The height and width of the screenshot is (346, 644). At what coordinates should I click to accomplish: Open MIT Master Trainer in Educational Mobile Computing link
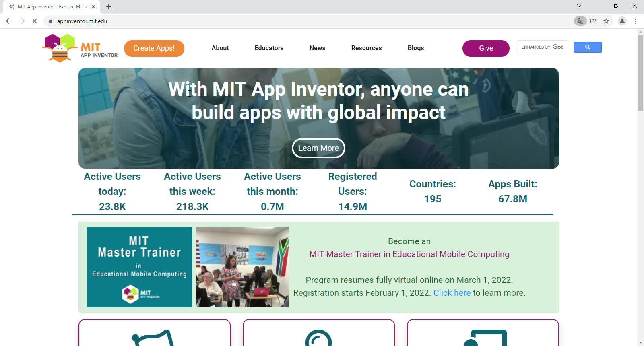pyautogui.click(x=409, y=254)
